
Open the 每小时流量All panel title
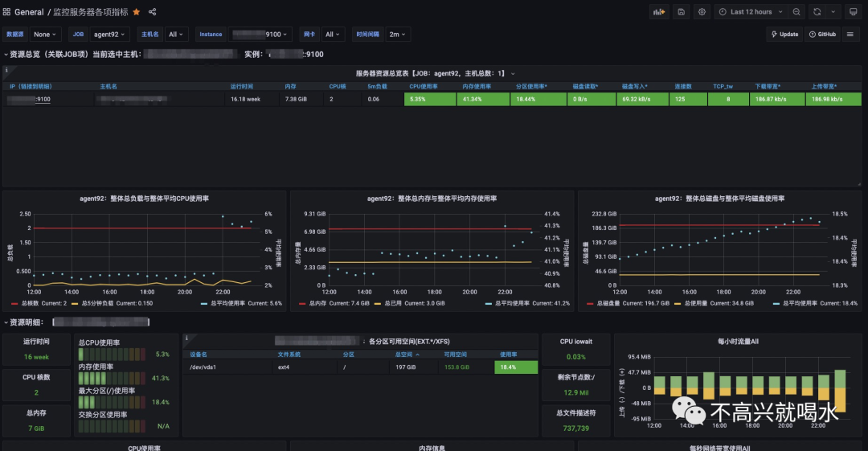coord(738,342)
